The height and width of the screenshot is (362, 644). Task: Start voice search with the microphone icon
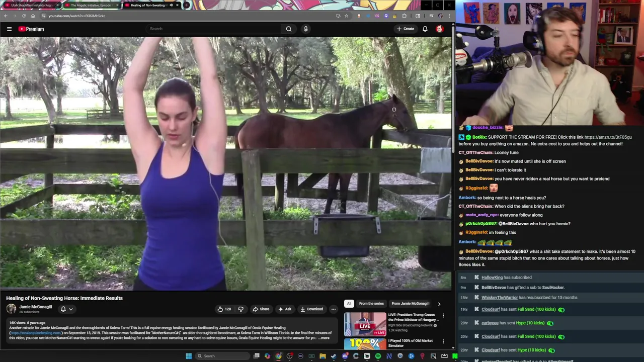click(305, 29)
